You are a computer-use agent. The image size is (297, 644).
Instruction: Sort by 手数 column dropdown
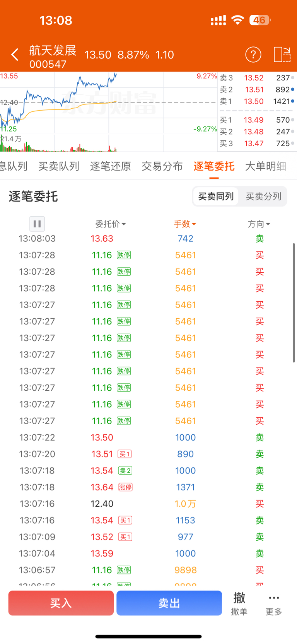point(185,224)
